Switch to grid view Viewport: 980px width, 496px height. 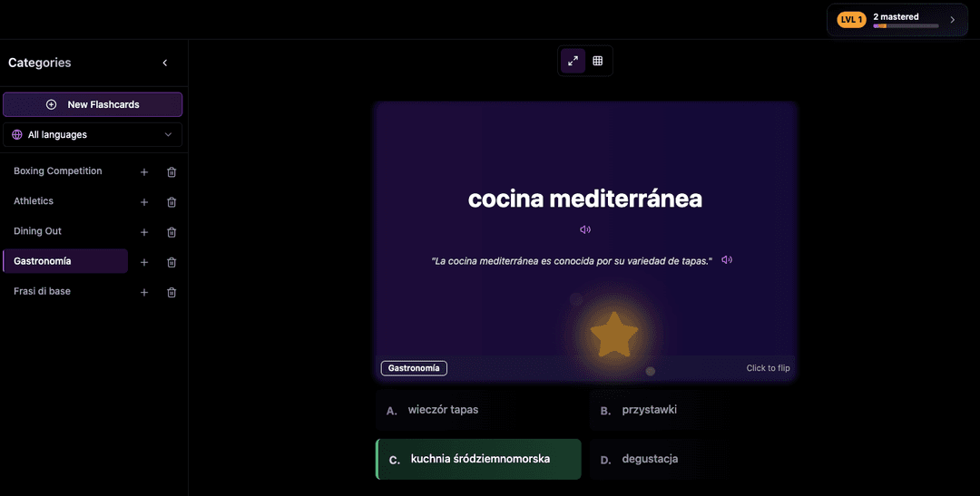click(x=598, y=61)
